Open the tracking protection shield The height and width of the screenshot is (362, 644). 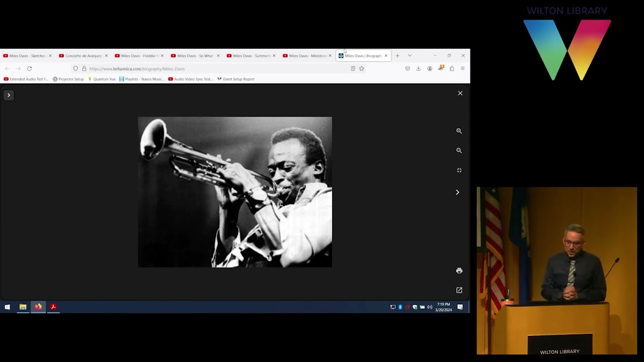tap(75, 69)
